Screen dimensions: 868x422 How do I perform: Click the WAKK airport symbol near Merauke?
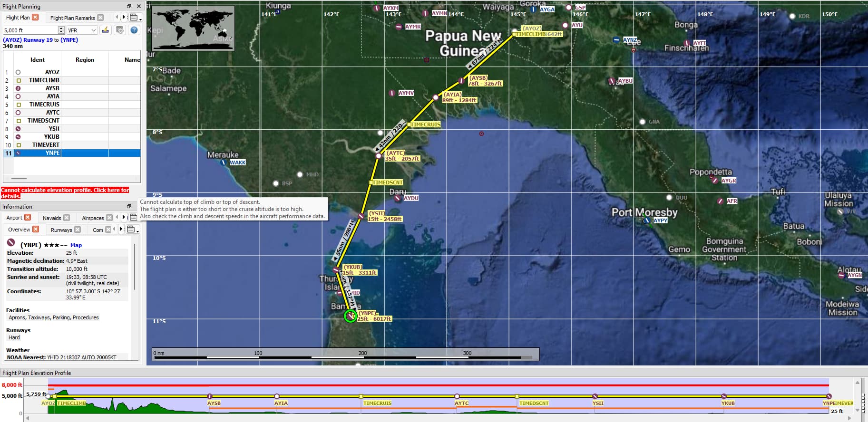pos(224,162)
